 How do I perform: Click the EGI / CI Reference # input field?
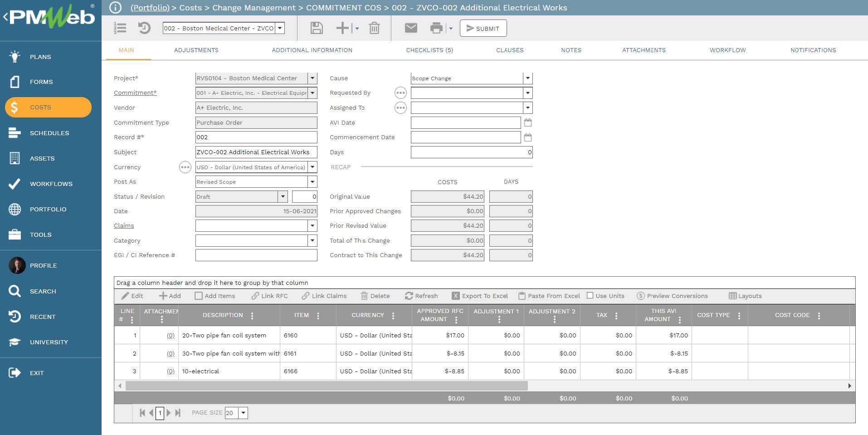click(x=256, y=255)
